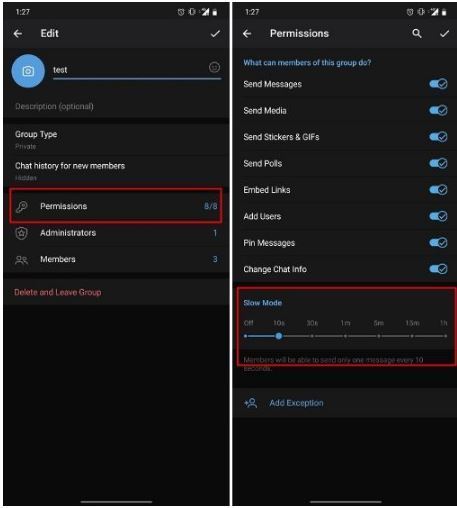
Task: Open the Members list
Action: pos(116,259)
